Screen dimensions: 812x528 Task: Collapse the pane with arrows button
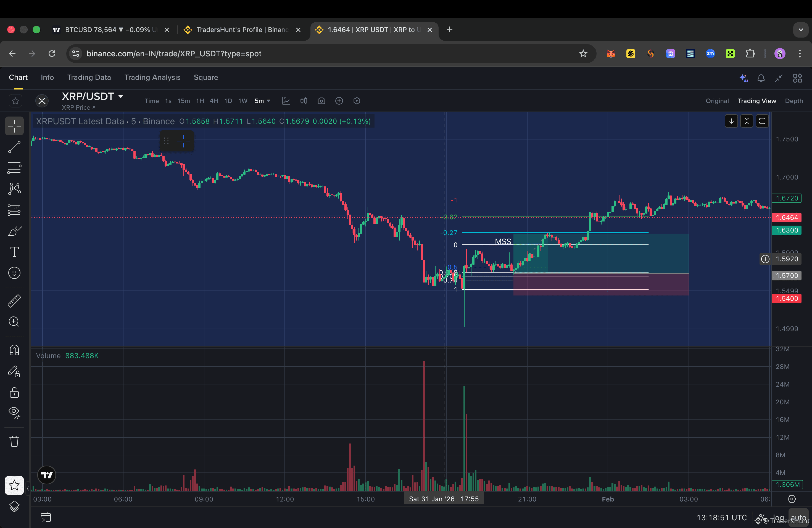747,121
